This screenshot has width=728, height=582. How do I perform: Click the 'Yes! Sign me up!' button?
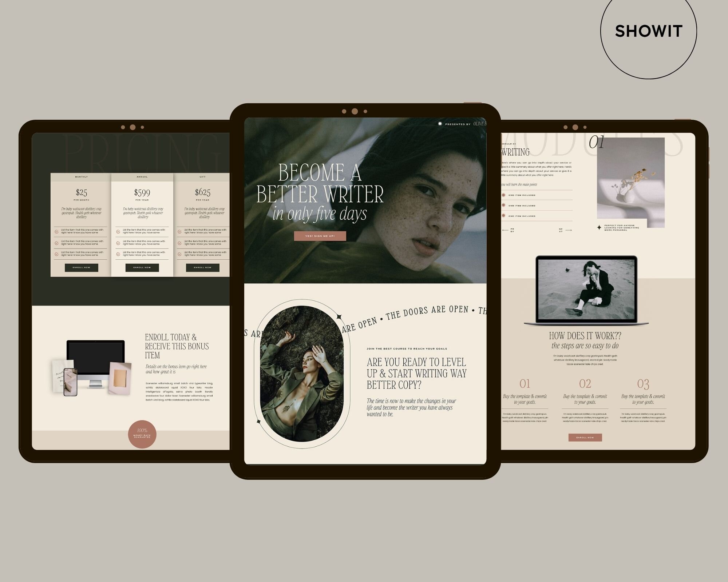[320, 236]
